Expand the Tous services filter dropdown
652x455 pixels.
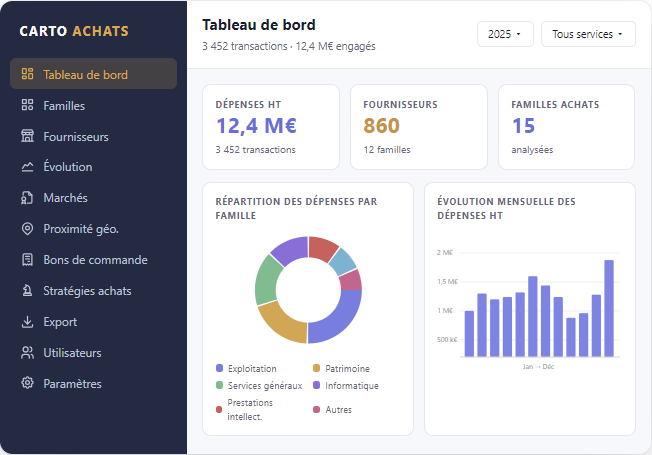588,34
